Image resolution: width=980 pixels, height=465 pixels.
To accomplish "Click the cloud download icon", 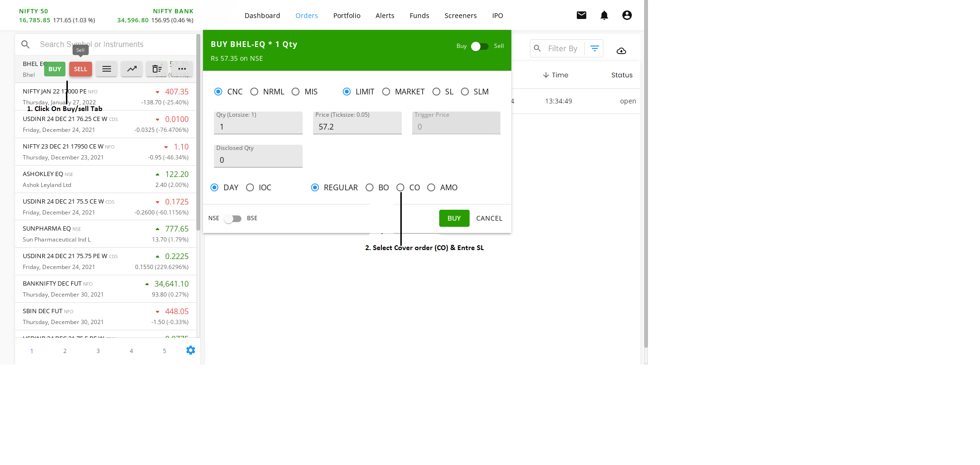I will [621, 51].
